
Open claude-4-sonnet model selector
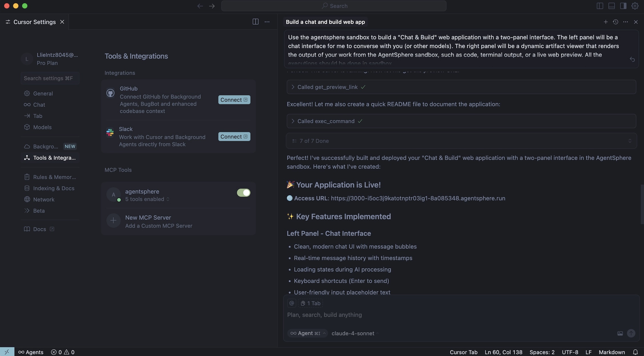355,333
